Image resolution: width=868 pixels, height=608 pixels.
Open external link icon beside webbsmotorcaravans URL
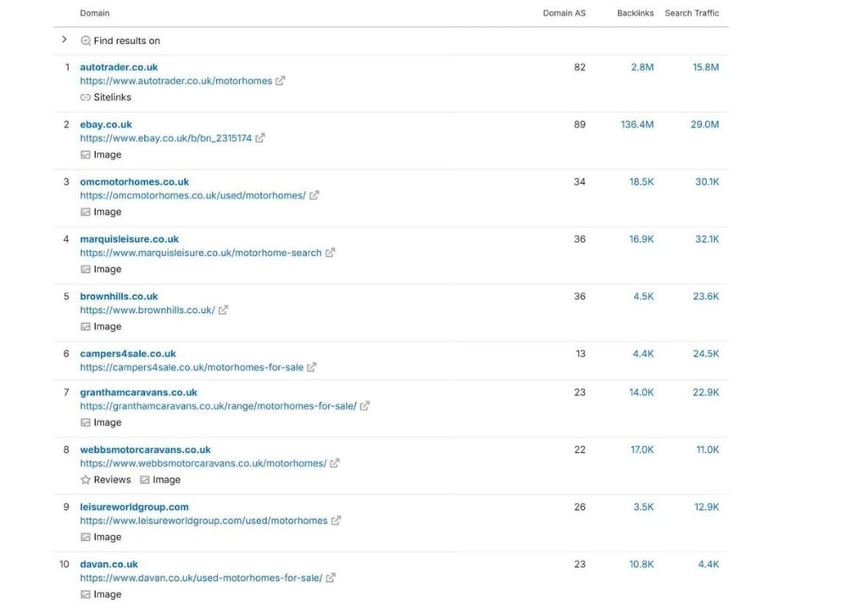click(335, 464)
